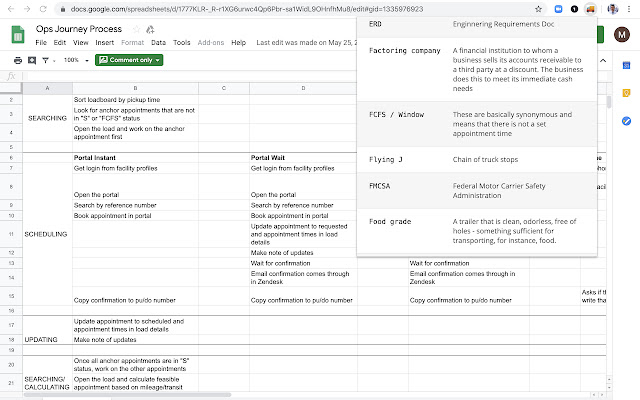Screen dimensions: 640x400
Task: Open the Zoom browser extension
Action: tap(558, 9)
